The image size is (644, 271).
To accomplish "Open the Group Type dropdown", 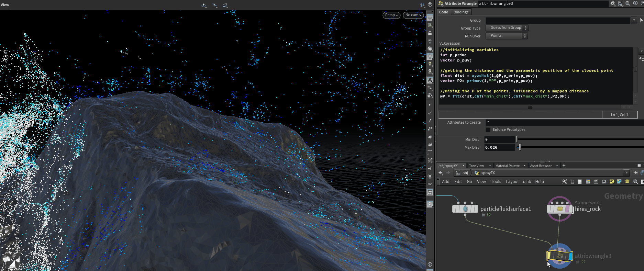I will click(507, 28).
